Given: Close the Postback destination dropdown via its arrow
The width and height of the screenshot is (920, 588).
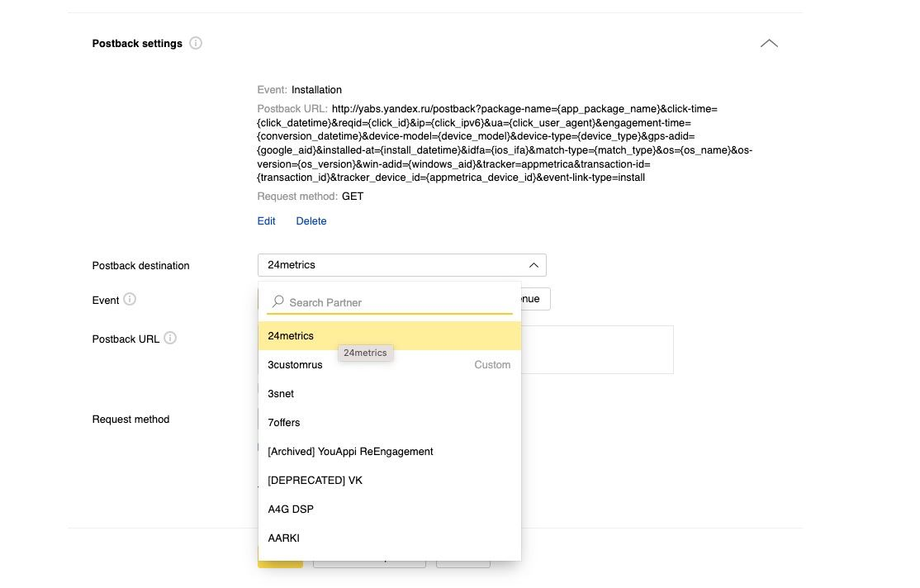Looking at the screenshot, I should (534, 265).
